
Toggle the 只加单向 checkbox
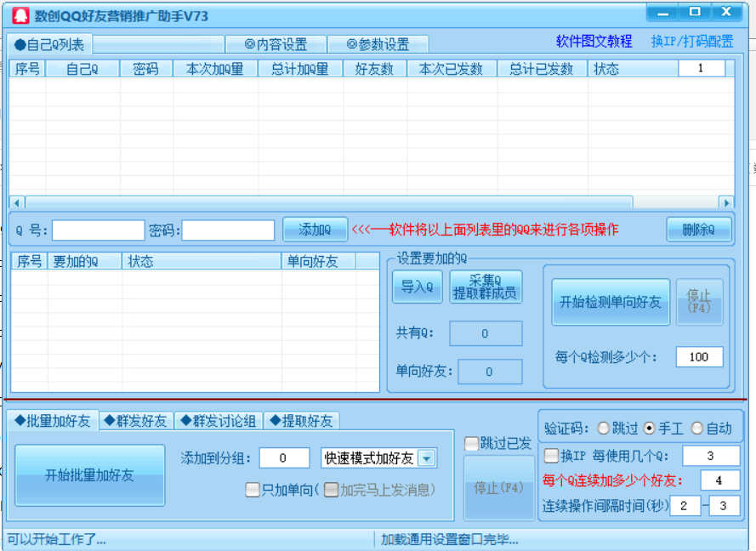coord(253,490)
